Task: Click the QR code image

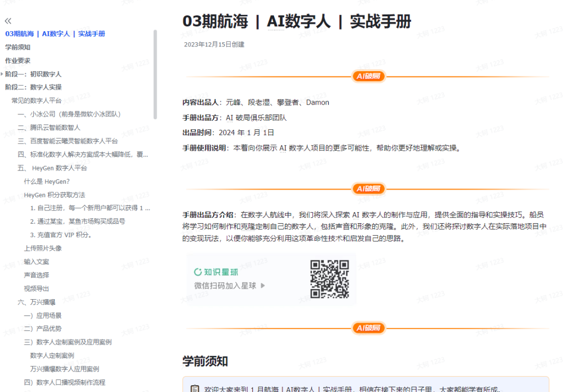Action: pyautogui.click(x=329, y=279)
